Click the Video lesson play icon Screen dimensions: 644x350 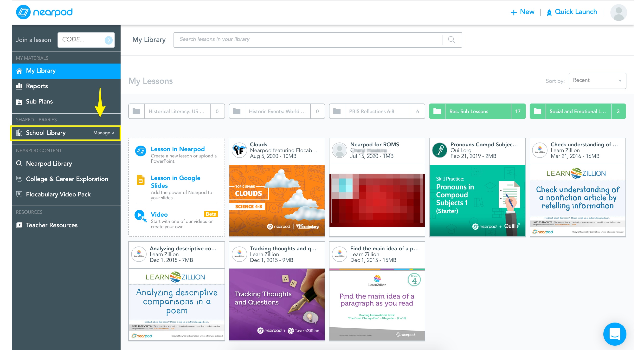tap(140, 215)
